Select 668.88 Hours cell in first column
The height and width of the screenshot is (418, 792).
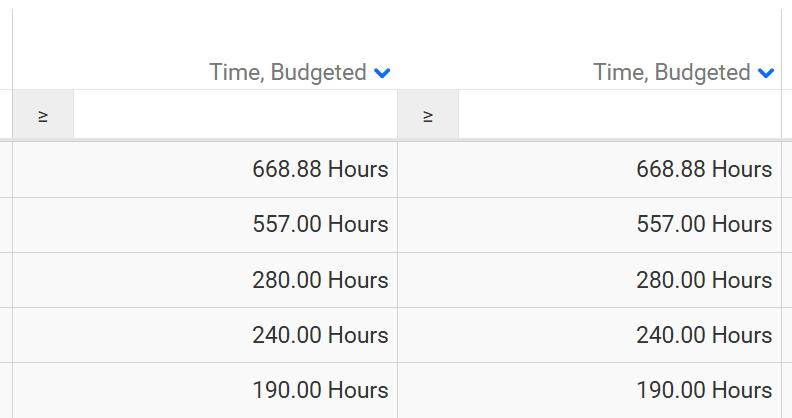[320, 170]
